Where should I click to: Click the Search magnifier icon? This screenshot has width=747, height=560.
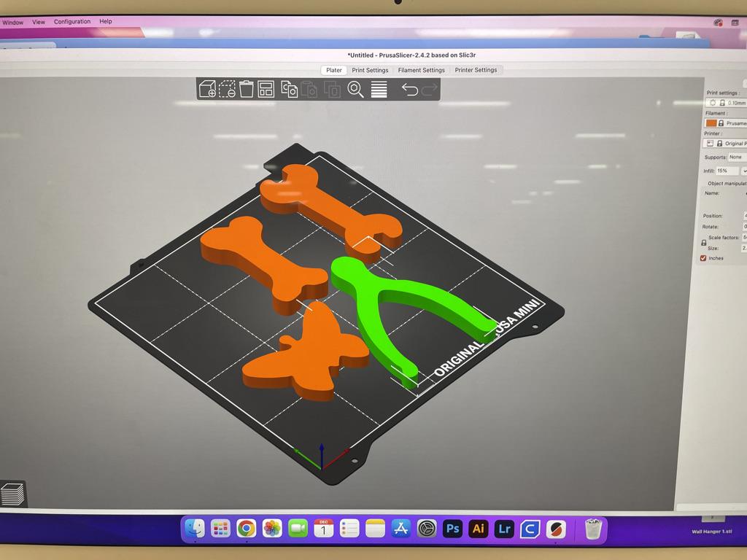(x=355, y=89)
